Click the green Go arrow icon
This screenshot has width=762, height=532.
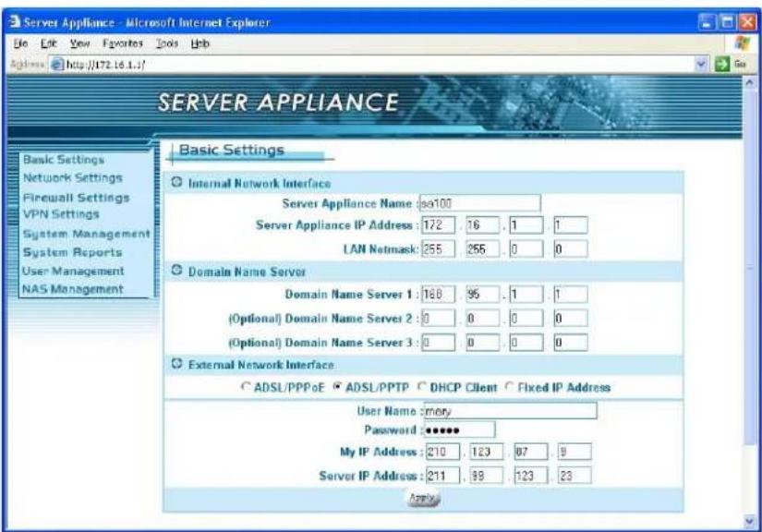722,64
